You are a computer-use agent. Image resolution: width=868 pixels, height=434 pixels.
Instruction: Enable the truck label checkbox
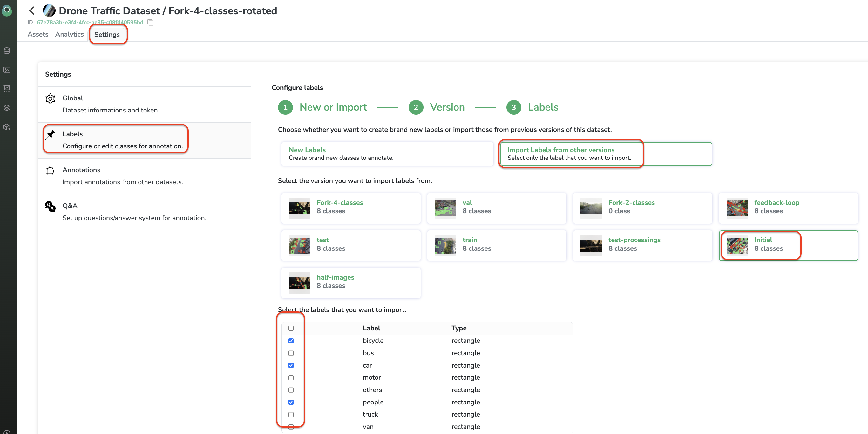(291, 414)
